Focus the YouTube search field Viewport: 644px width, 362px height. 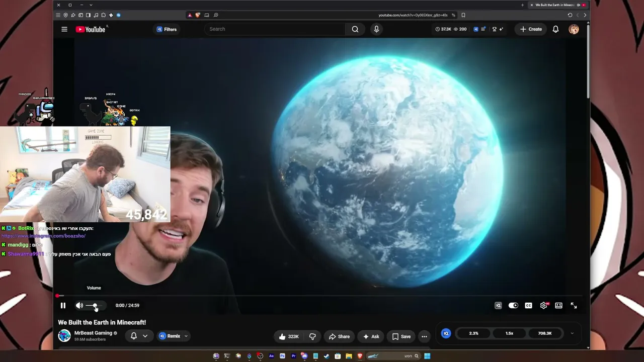point(275,29)
